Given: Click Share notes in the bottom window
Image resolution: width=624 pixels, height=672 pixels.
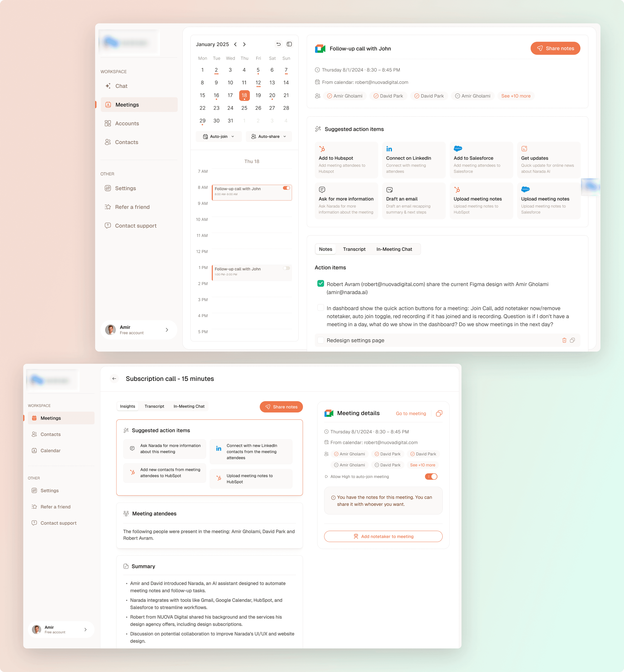Looking at the screenshot, I should click(x=281, y=407).
